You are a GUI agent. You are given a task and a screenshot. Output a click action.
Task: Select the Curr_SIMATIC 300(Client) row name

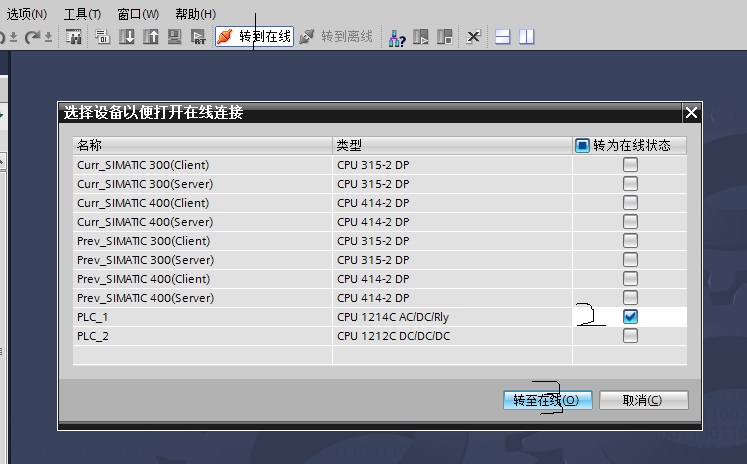click(143, 165)
